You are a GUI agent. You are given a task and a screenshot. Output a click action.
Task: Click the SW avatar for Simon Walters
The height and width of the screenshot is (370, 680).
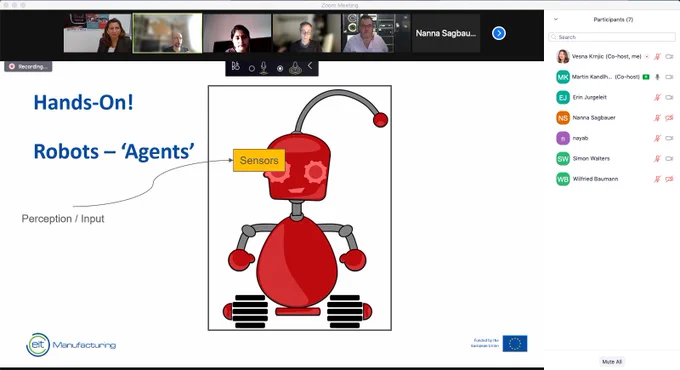pyautogui.click(x=563, y=158)
